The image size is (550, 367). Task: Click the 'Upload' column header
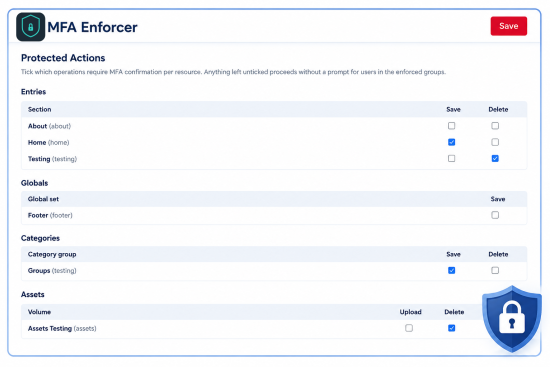point(410,312)
